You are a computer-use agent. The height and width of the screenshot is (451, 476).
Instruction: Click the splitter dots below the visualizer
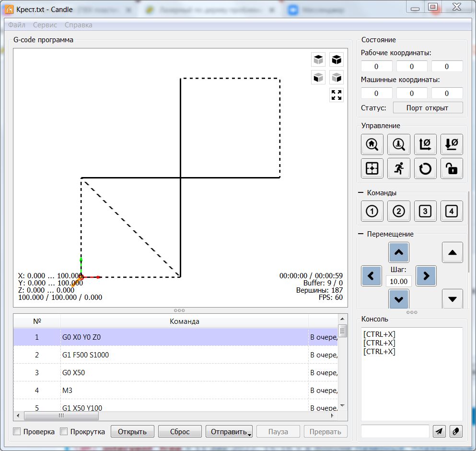pyautogui.click(x=179, y=310)
